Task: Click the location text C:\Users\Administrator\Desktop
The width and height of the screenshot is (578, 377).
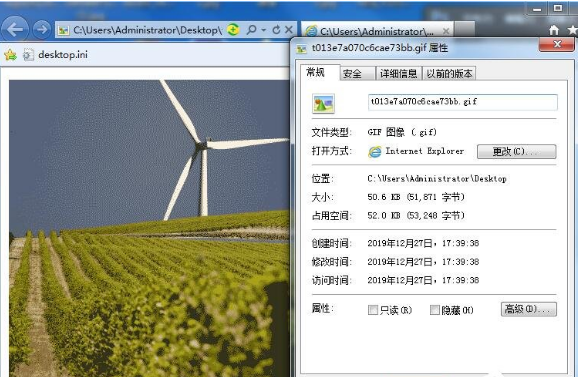Action: 437,179
